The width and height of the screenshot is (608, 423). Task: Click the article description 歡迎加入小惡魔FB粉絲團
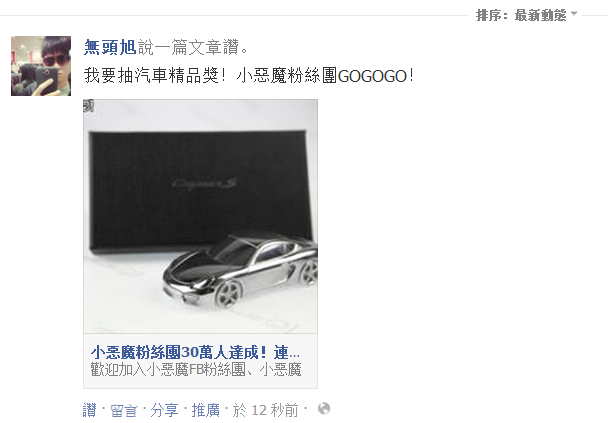tap(196, 369)
